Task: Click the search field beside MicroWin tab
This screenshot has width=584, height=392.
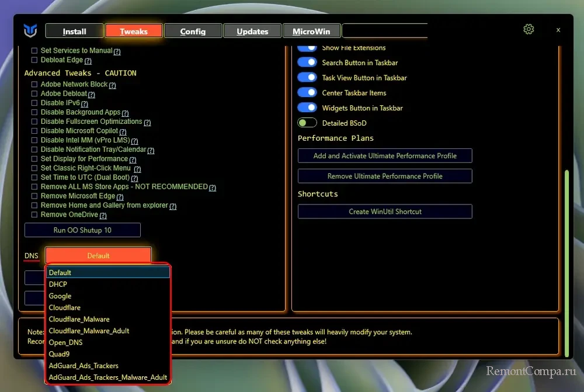Action: tap(385, 31)
